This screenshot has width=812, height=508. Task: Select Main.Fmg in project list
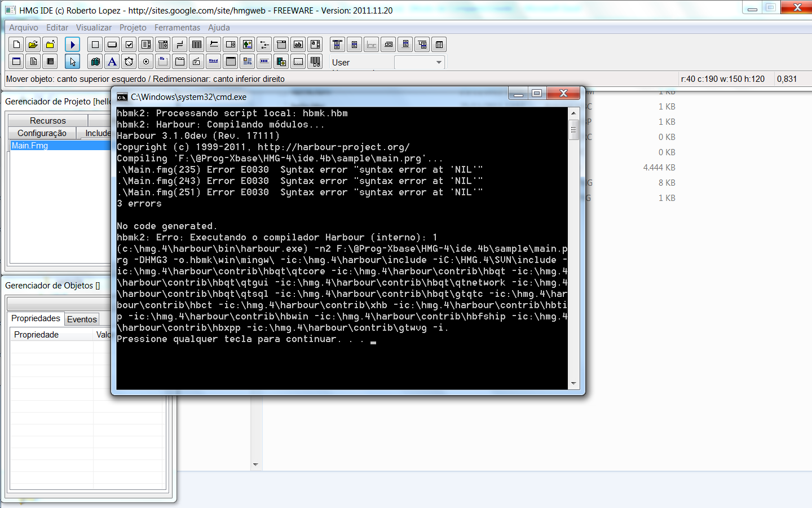click(30, 146)
